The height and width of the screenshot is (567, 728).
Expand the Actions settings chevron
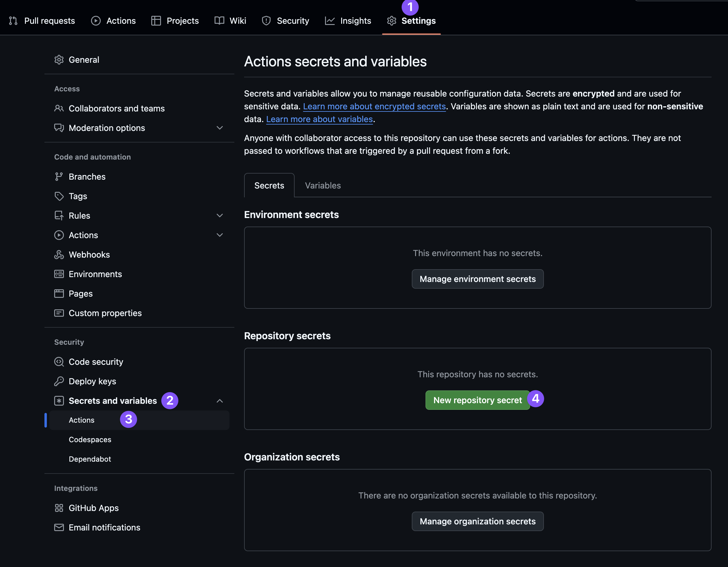pyautogui.click(x=220, y=235)
